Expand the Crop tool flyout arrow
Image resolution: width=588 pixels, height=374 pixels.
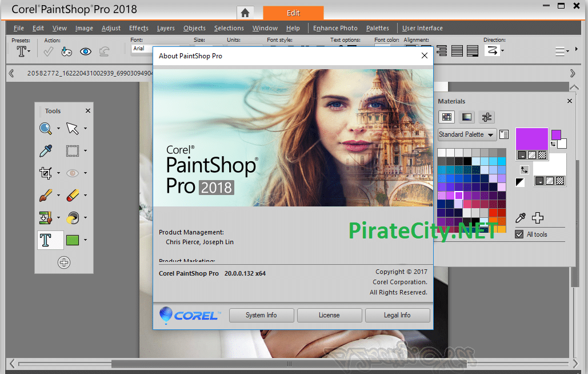click(58, 173)
